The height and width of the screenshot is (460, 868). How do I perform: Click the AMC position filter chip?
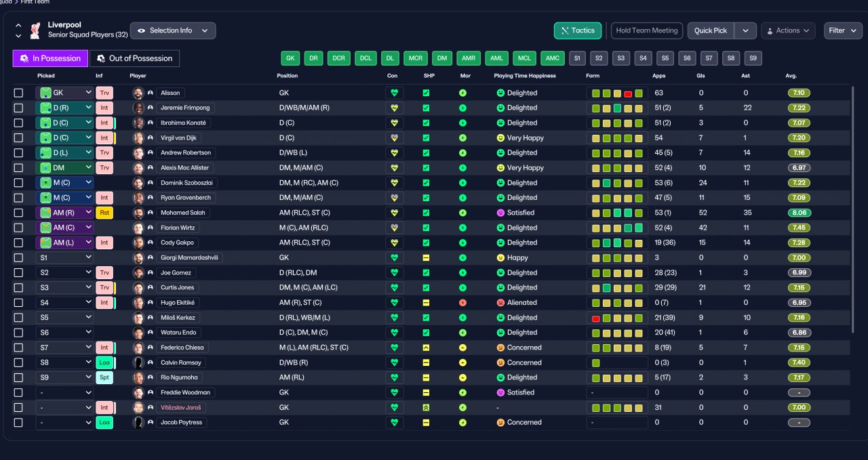click(553, 58)
